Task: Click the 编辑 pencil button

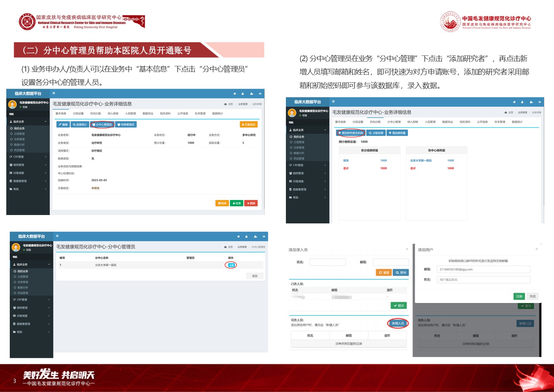Action: [63, 125]
